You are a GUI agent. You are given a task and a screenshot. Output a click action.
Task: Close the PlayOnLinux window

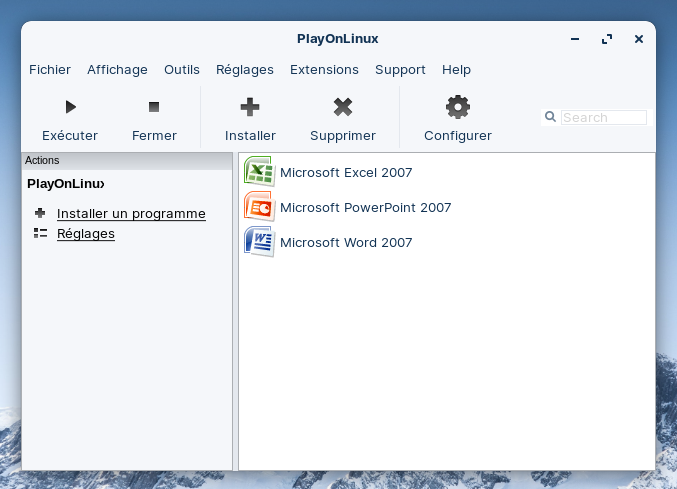639,39
